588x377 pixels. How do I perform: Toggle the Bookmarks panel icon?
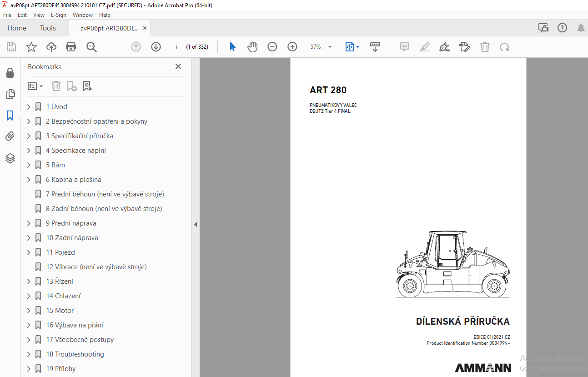(x=10, y=116)
